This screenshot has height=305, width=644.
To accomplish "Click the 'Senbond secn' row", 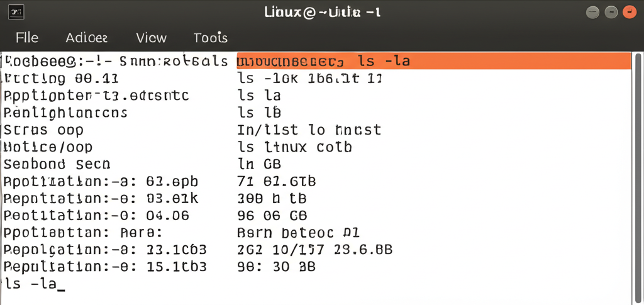I will pyautogui.click(x=57, y=164).
